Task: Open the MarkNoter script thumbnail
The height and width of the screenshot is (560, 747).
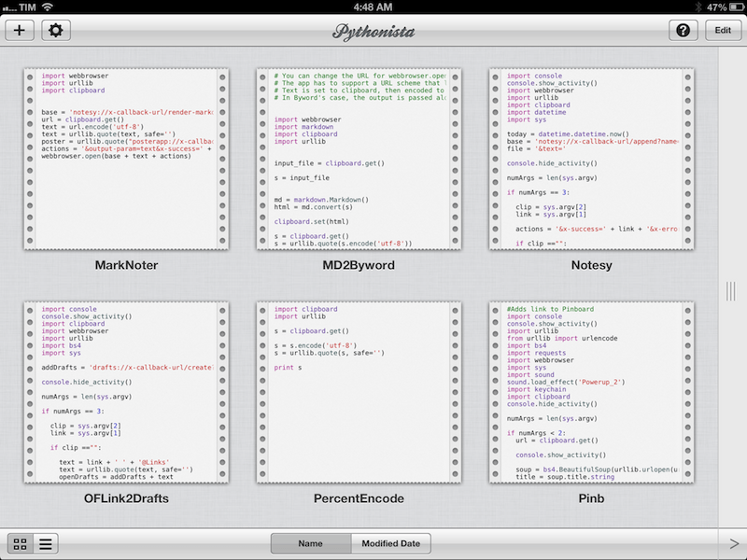Action: 126,159
